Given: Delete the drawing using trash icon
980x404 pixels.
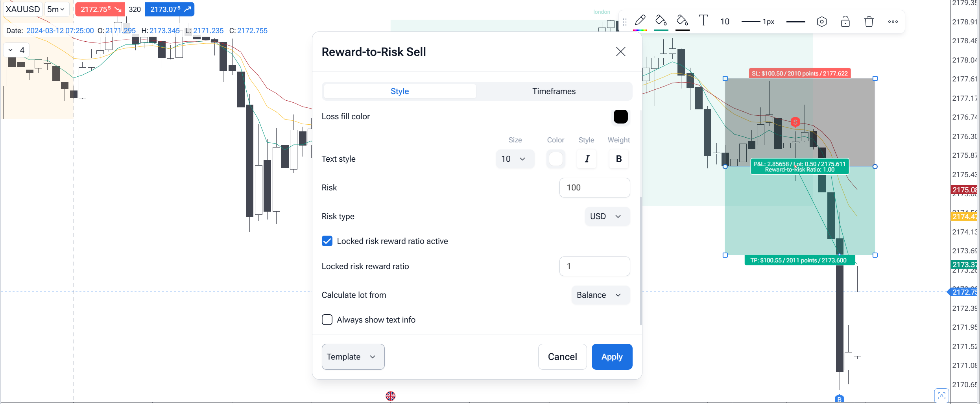Looking at the screenshot, I should tap(869, 22).
